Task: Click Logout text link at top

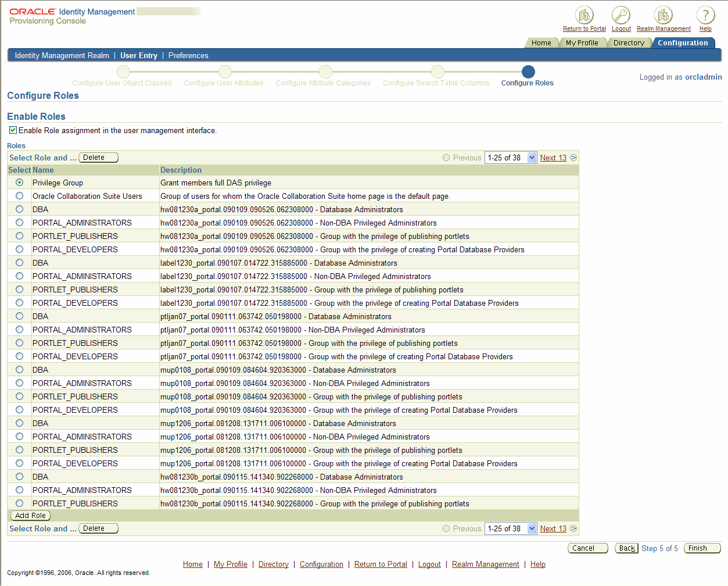Action: click(x=621, y=28)
